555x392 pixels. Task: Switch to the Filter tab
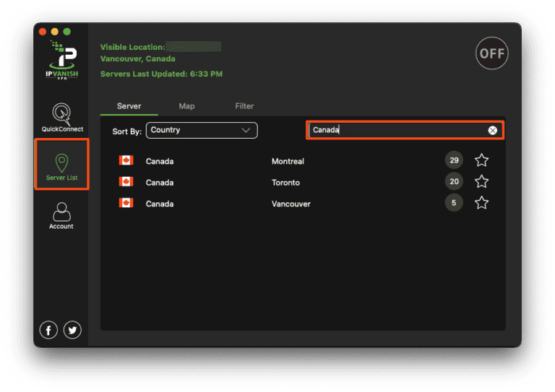tap(244, 106)
